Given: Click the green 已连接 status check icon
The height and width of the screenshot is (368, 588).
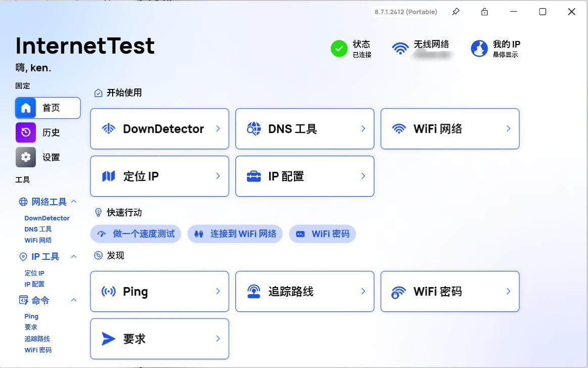Looking at the screenshot, I should pyautogui.click(x=339, y=49).
